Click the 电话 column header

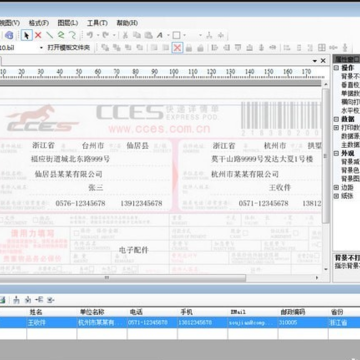152,312
